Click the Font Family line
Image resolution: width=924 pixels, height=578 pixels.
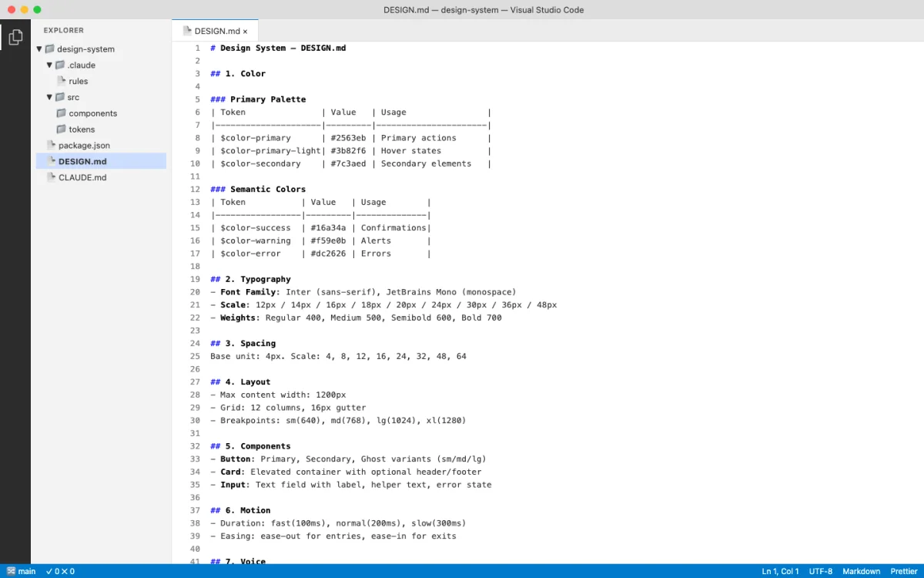(x=363, y=292)
